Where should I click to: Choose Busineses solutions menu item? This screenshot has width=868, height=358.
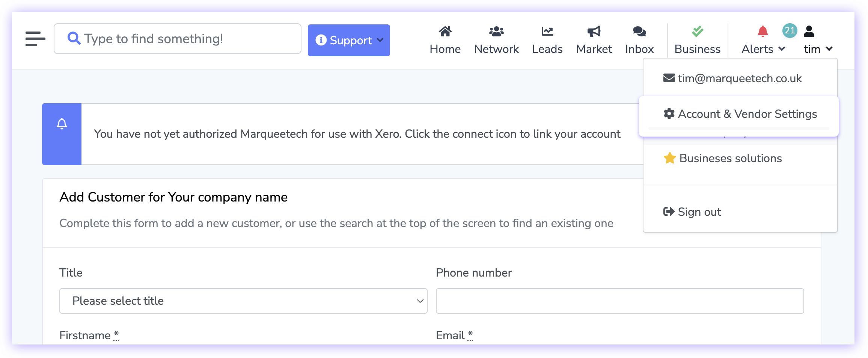(730, 158)
